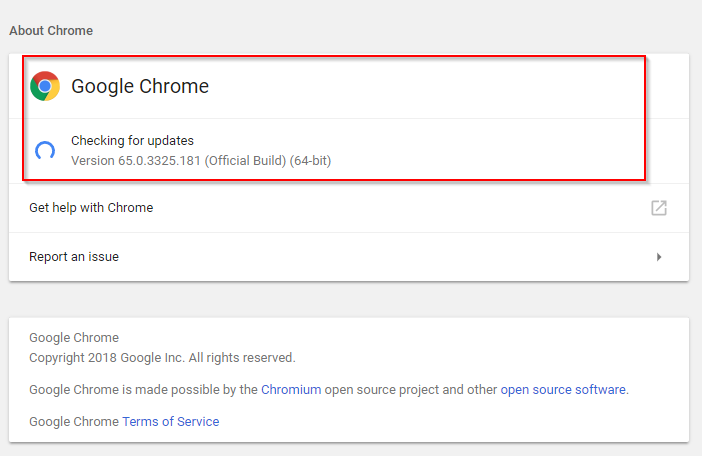The height and width of the screenshot is (456, 702).
Task: Click the large Google Chrome title text
Action: pos(140,87)
